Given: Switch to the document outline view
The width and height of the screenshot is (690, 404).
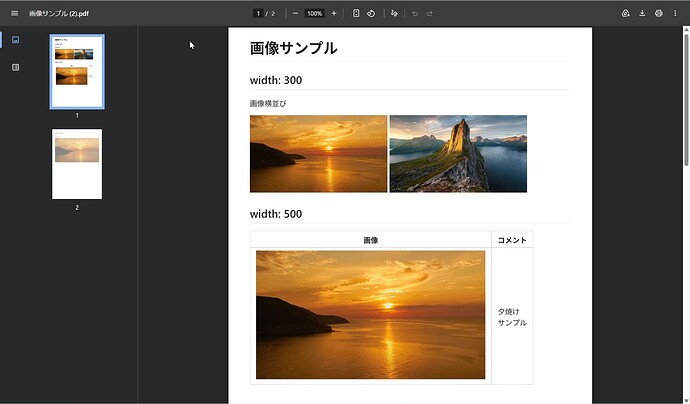Looking at the screenshot, I should [x=15, y=67].
